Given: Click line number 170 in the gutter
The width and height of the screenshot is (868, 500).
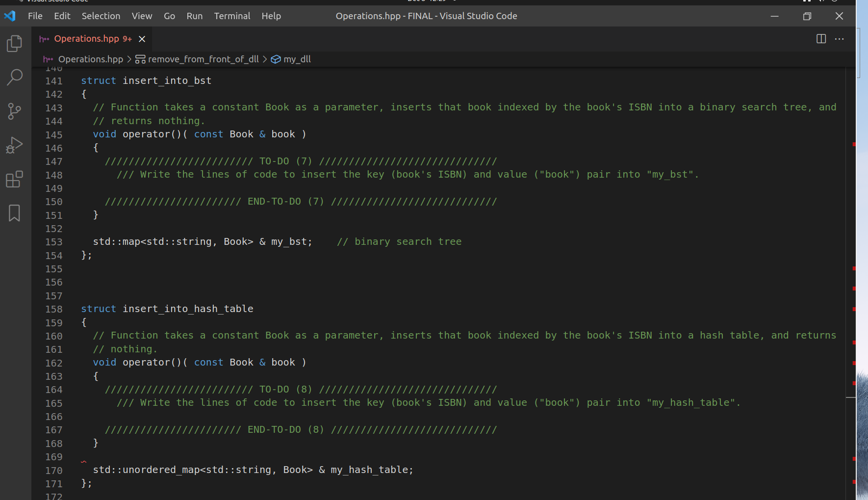Looking at the screenshot, I should [x=54, y=471].
